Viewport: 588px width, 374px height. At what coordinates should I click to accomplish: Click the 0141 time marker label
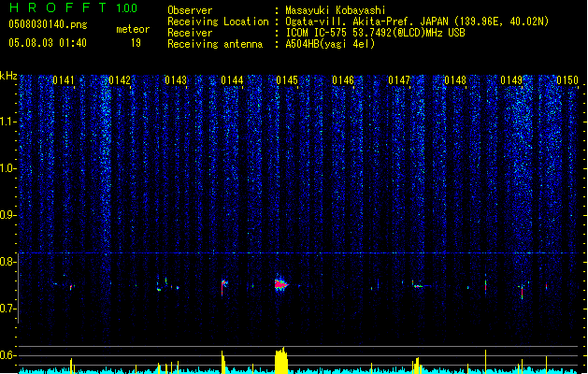(64, 80)
